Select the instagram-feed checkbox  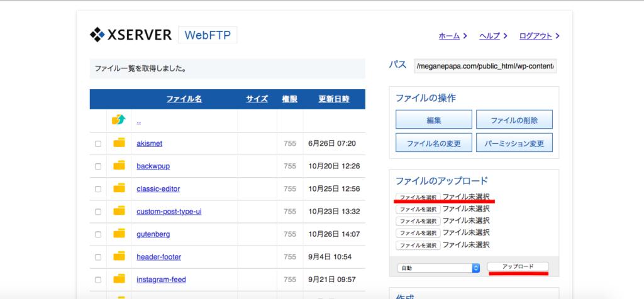click(97, 280)
